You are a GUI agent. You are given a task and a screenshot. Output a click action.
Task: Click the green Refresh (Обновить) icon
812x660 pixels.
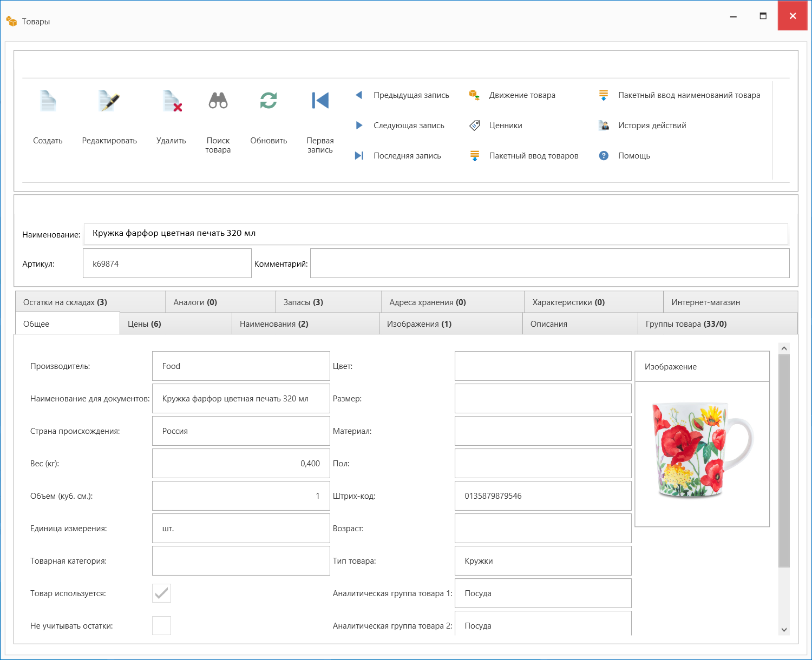click(269, 101)
